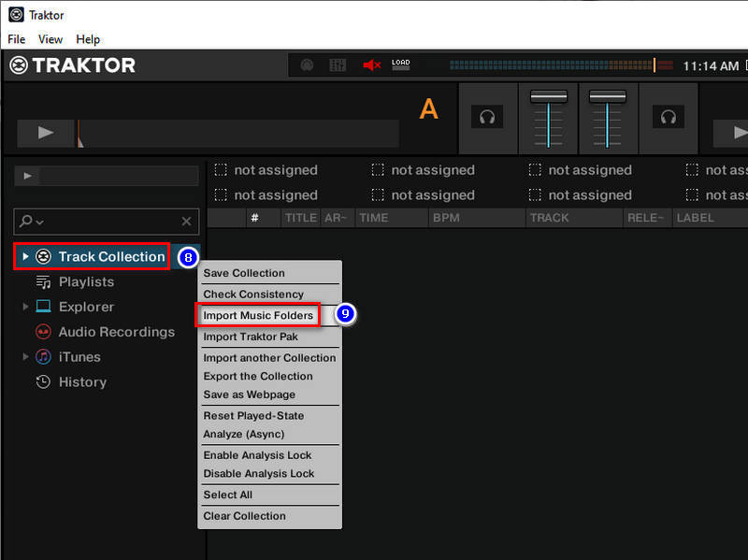Sort by the BPM column header
Image resolution: width=748 pixels, height=560 pixels.
(477, 218)
